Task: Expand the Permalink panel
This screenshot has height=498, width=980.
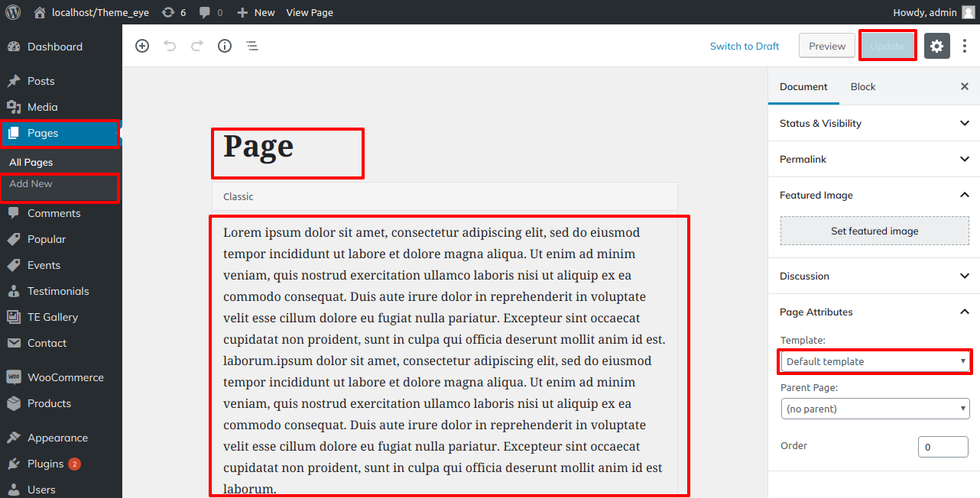Action: 874,159
